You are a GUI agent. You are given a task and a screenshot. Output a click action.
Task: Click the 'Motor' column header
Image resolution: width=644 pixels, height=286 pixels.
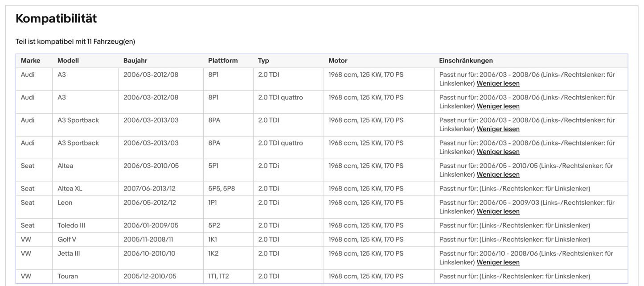pos(338,61)
